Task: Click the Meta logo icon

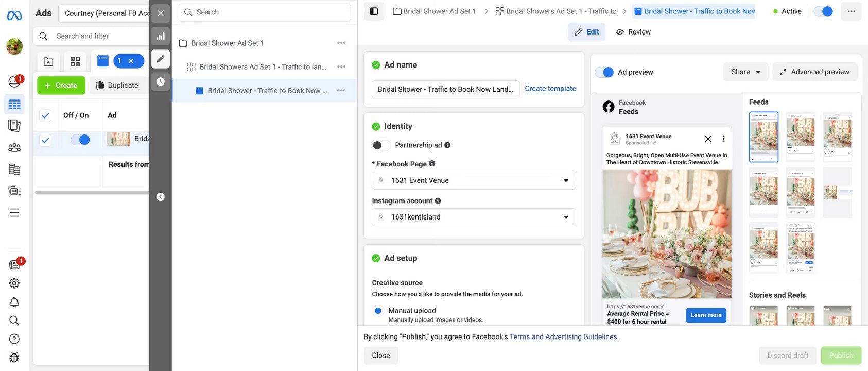Action: (x=14, y=16)
